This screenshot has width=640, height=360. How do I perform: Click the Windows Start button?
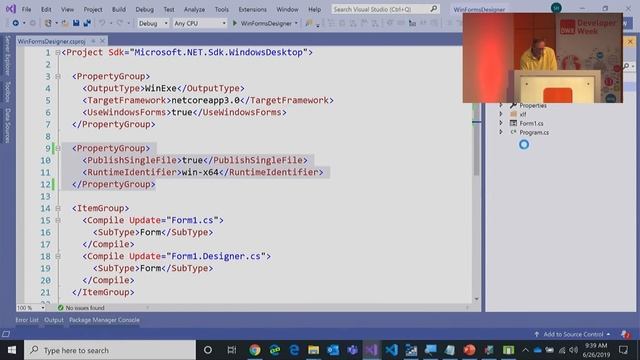(12, 350)
